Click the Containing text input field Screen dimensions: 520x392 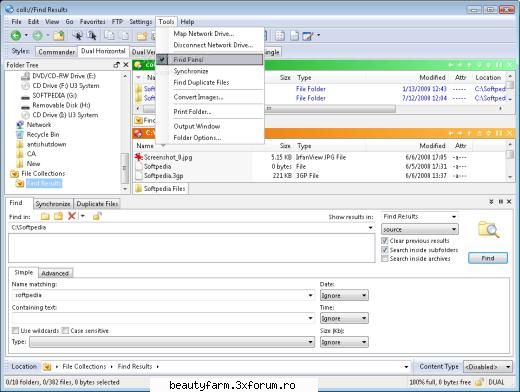(163, 318)
